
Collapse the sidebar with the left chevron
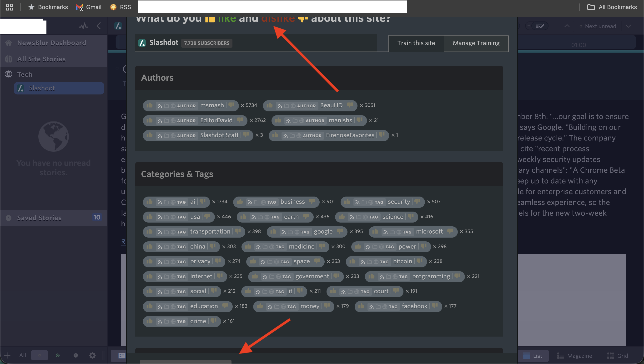click(99, 26)
